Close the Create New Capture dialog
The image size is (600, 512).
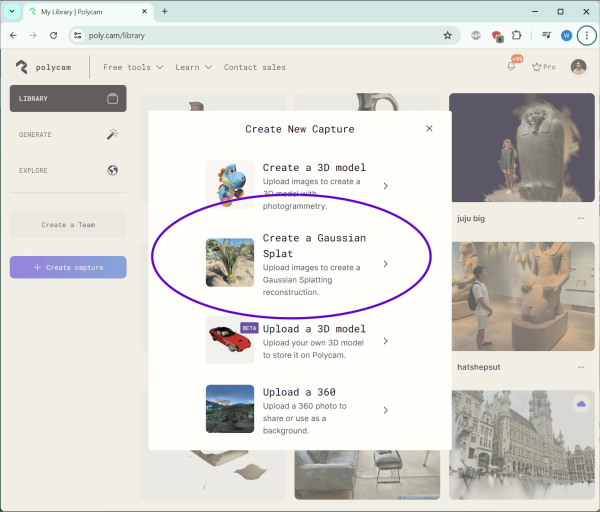pos(429,129)
